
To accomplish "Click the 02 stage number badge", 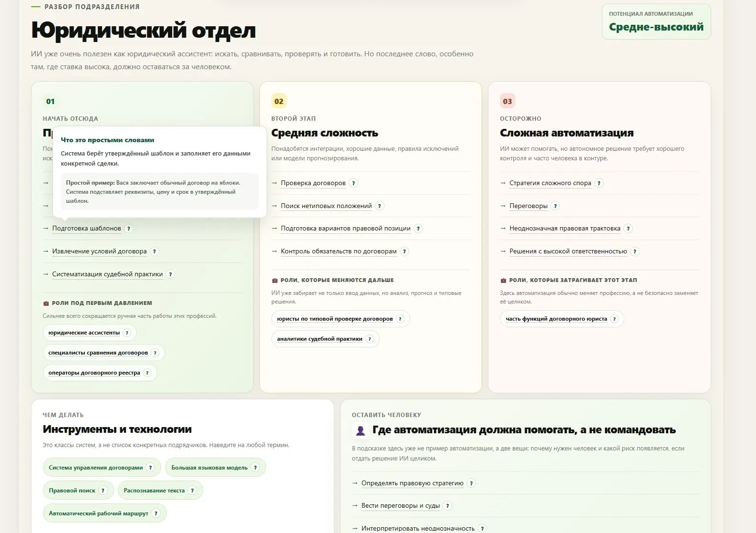I will click(279, 102).
